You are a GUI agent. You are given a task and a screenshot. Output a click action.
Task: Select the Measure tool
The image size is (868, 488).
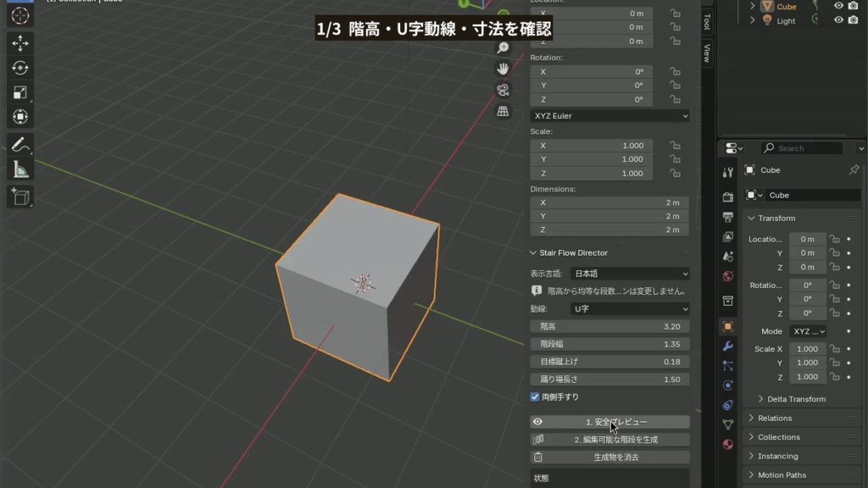tap(20, 169)
